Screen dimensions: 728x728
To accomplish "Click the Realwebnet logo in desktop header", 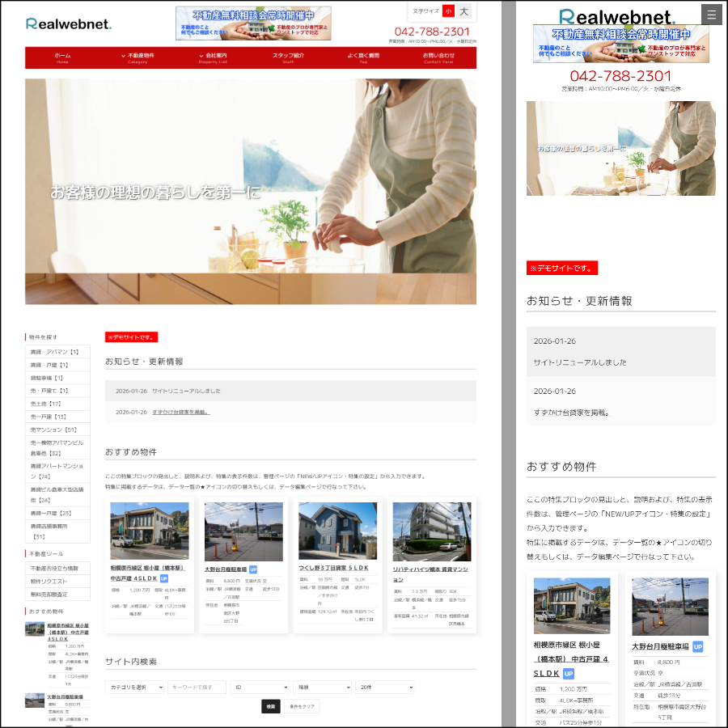I will pos(68,23).
